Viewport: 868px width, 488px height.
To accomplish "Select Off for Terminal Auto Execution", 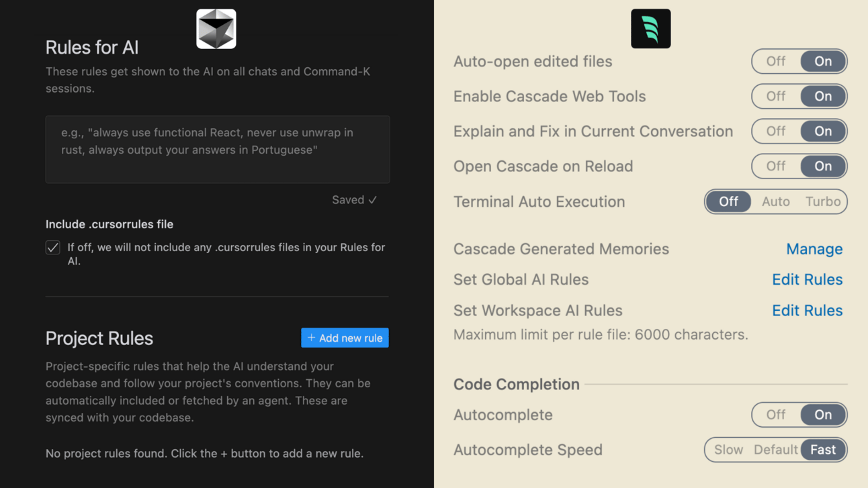I will tap(728, 201).
